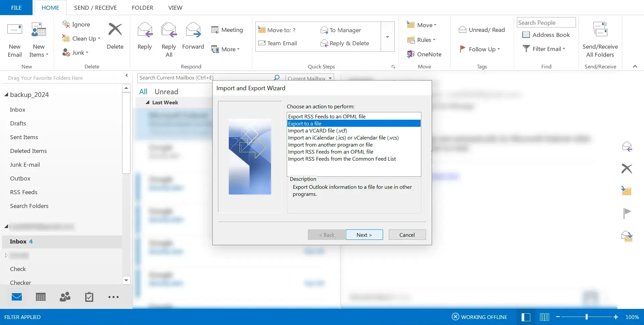Switch to Calendar view icon
This screenshot has height=325, width=644.
41,297
